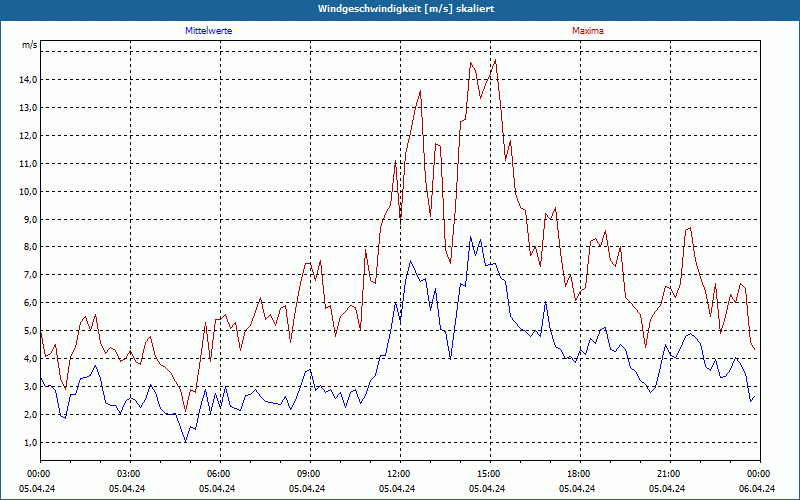
Task: Select the 21:00 time label
Action: pyautogui.click(x=670, y=474)
